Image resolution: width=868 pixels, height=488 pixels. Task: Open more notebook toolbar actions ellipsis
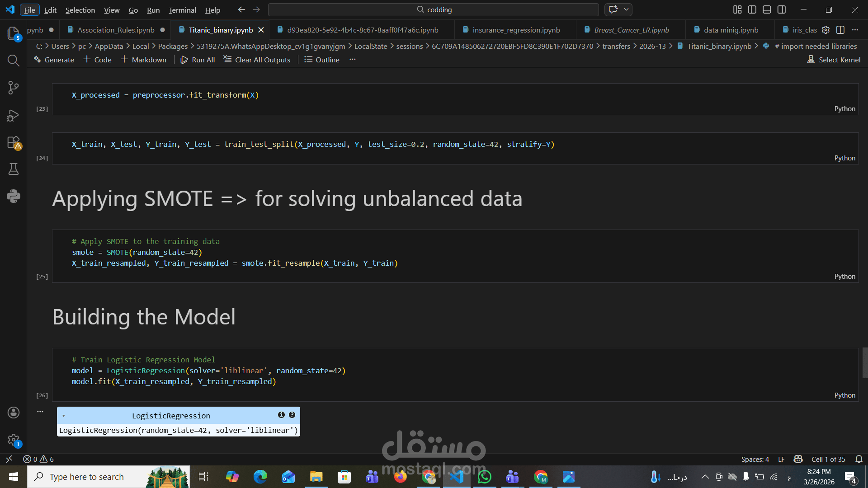[x=353, y=60]
